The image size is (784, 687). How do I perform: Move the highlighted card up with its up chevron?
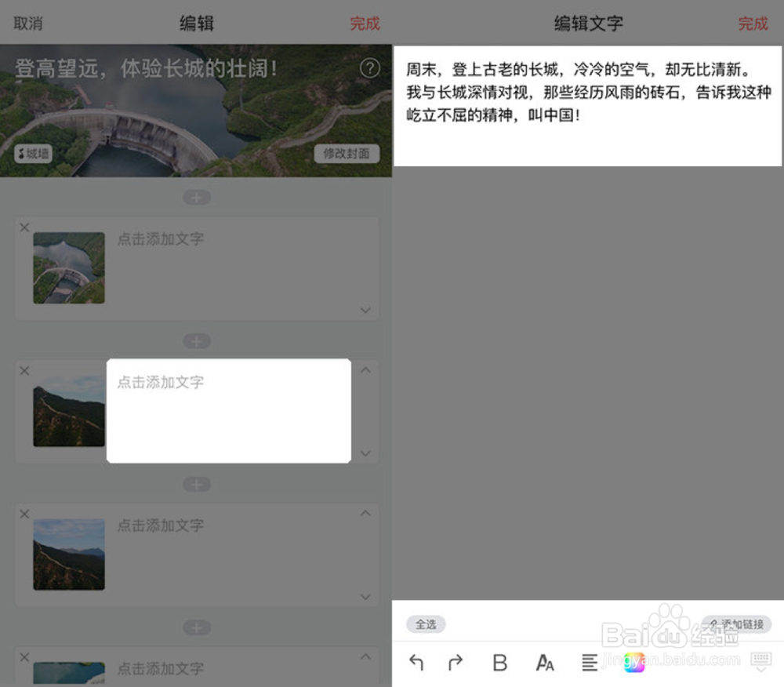point(365,370)
